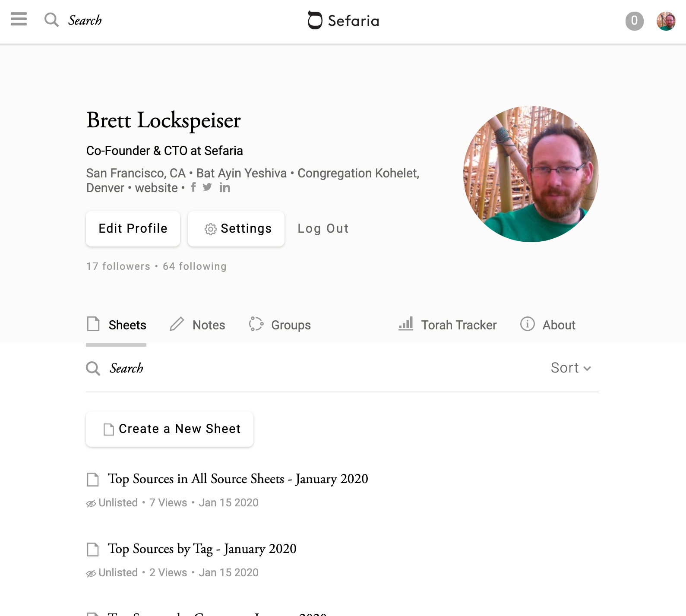This screenshot has width=686, height=616.
Task: Click the Edit Profile button
Action: point(133,229)
